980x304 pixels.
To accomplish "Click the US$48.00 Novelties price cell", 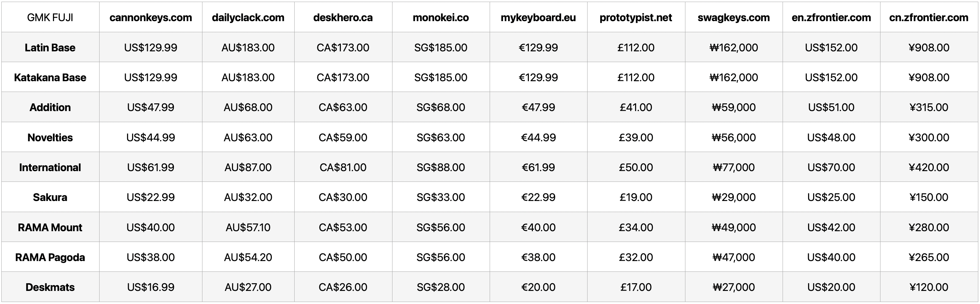I will tap(831, 138).
